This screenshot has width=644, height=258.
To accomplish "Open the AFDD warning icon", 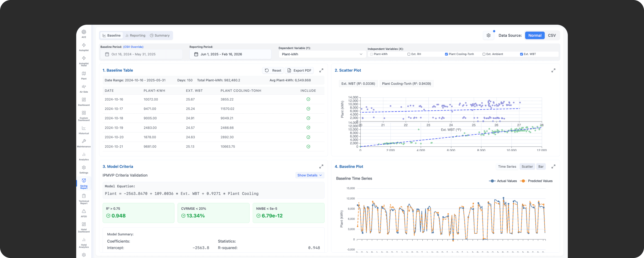I will [84, 212].
